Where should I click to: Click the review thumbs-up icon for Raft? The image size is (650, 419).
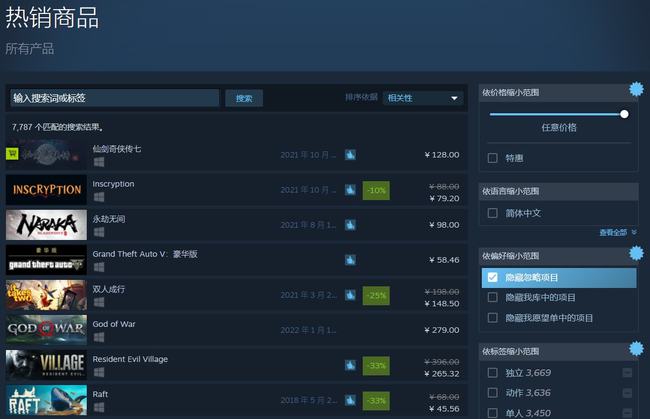tap(350, 400)
